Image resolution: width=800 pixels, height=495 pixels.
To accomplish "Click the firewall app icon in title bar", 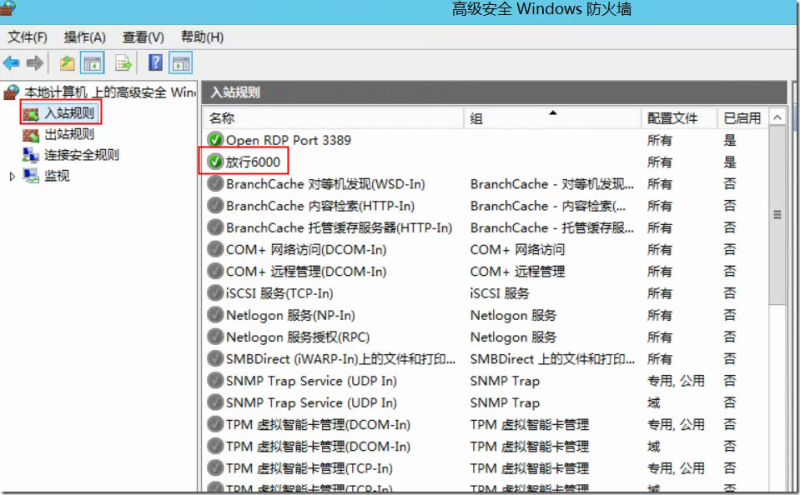I will pos(8,8).
